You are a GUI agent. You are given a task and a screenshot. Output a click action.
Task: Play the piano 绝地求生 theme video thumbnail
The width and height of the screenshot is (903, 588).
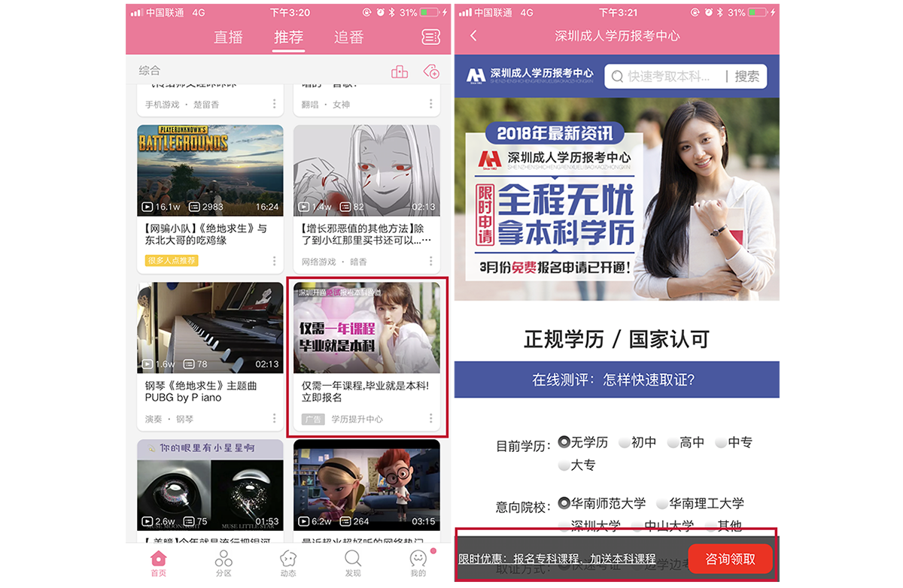(x=210, y=329)
